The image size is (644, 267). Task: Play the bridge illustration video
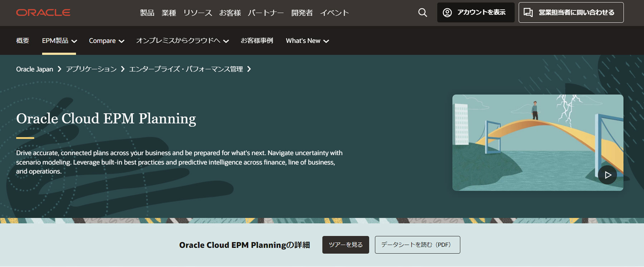[607, 175]
